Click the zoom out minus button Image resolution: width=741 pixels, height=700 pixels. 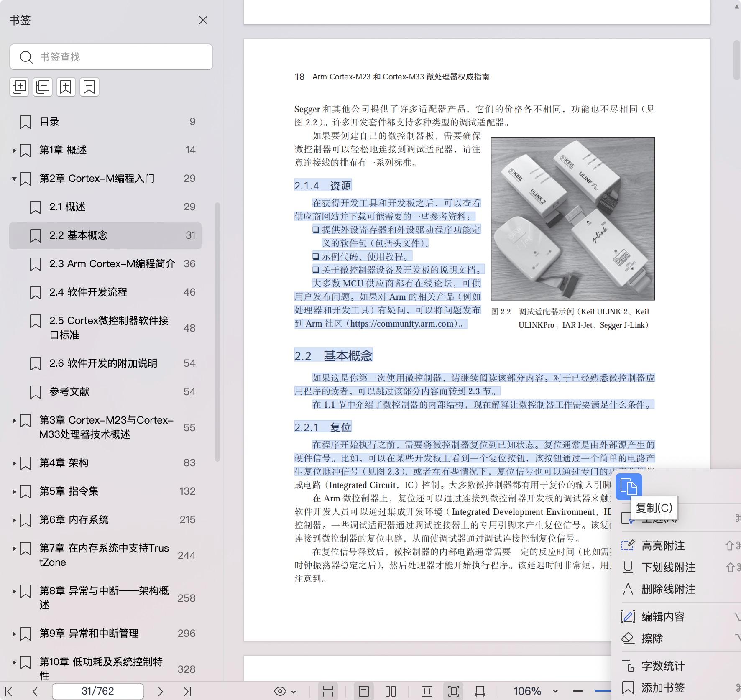578,691
